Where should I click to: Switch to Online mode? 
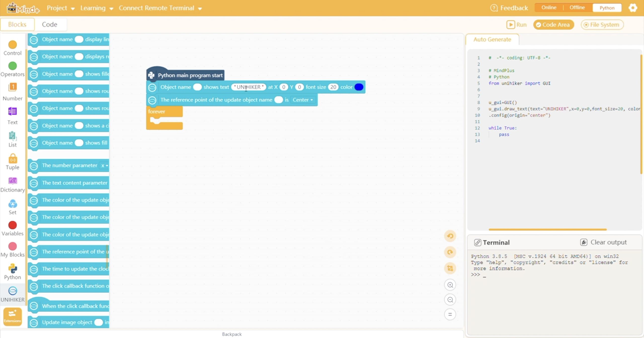click(549, 8)
